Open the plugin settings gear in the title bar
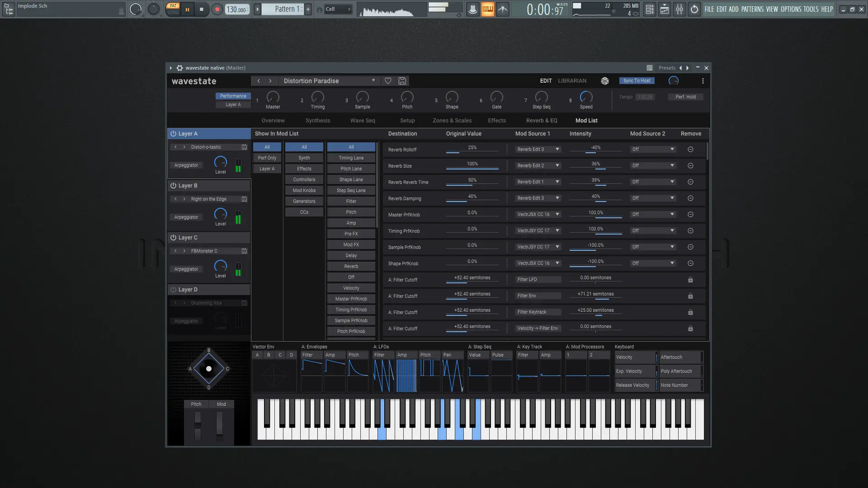This screenshot has width=868, height=488. pos(179,68)
